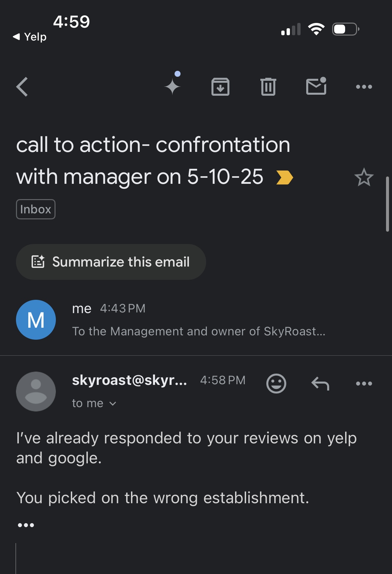Star this email conversation

tap(364, 177)
